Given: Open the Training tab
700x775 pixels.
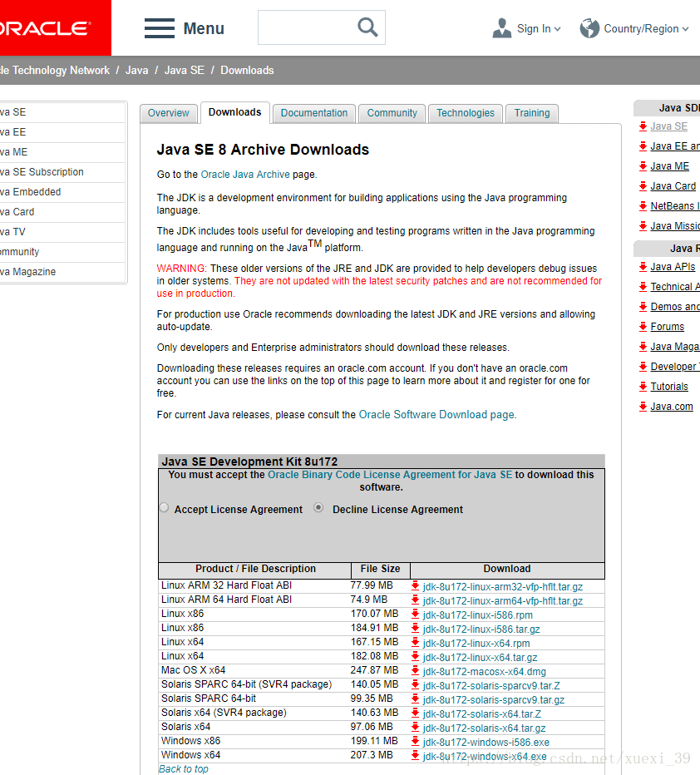Looking at the screenshot, I should pyautogui.click(x=532, y=113).
